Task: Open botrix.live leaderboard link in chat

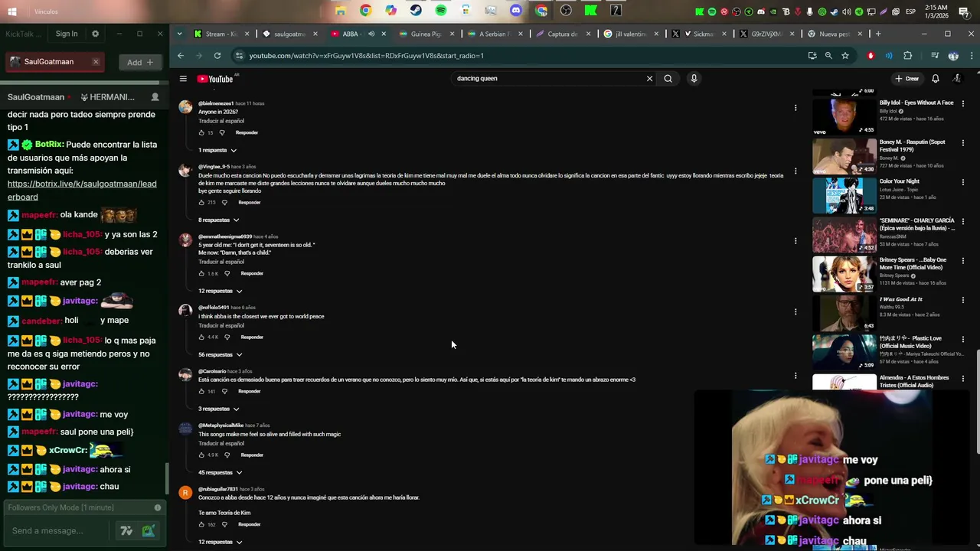Action: coord(82,191)
